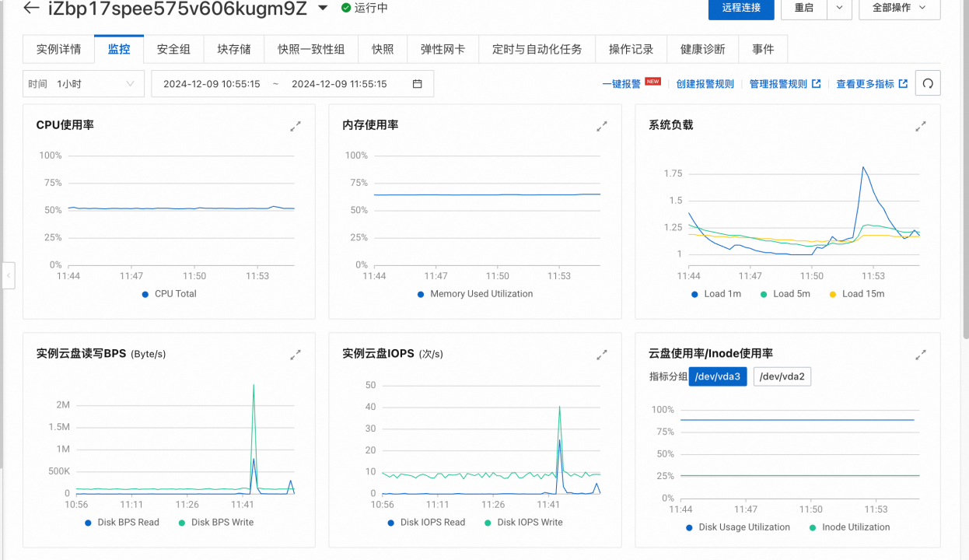The width and height of the screenshot is (969, 560).
Task: Click the 远程连接 button
Action: pos(741,8)
